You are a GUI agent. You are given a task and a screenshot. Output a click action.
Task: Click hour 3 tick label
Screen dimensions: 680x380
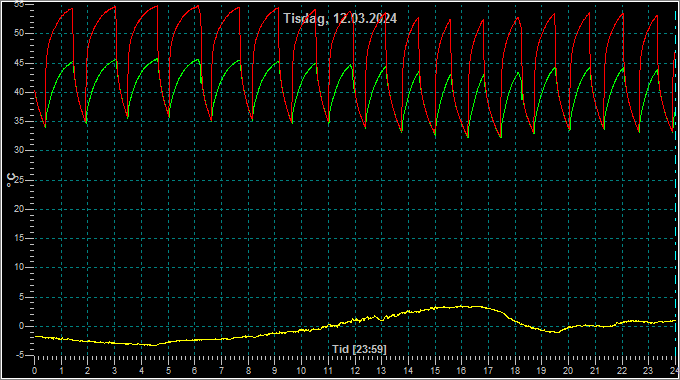click(114, 371)
